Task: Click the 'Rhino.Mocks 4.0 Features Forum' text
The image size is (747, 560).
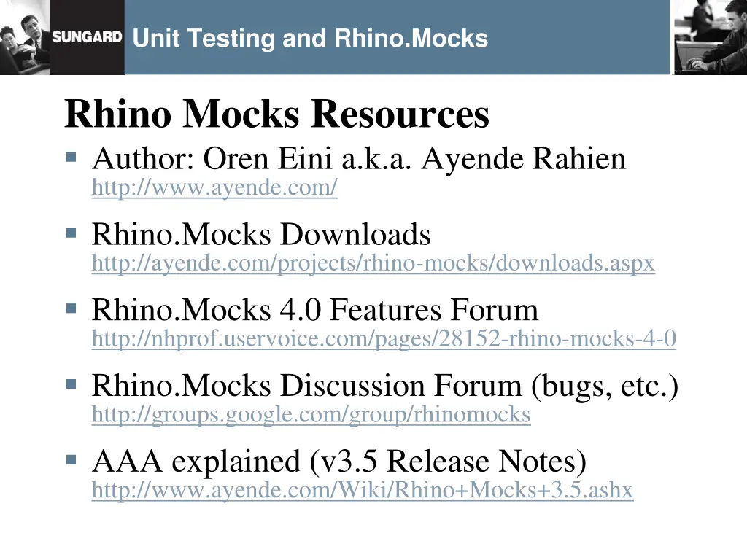Action: click(x=315, y=309)
